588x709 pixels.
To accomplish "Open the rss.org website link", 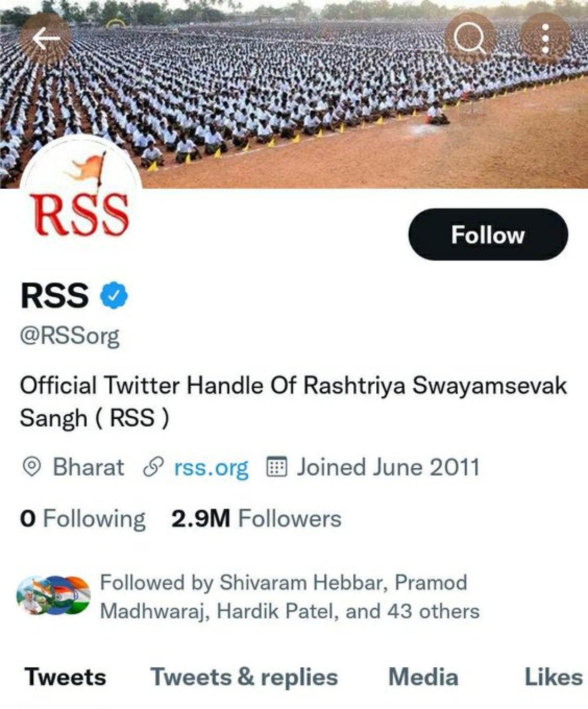I will coord(211,468).
